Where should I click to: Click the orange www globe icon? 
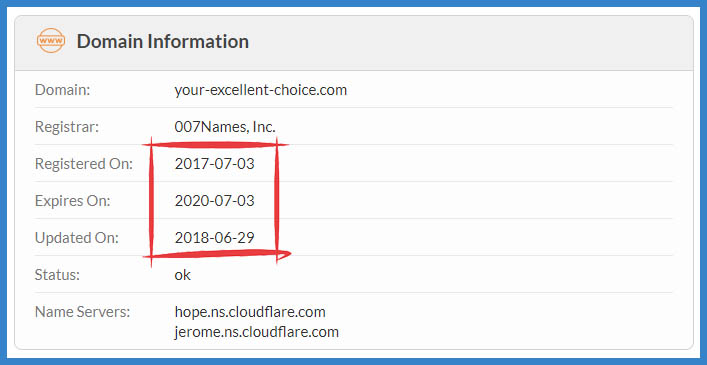tap(50, 41)
